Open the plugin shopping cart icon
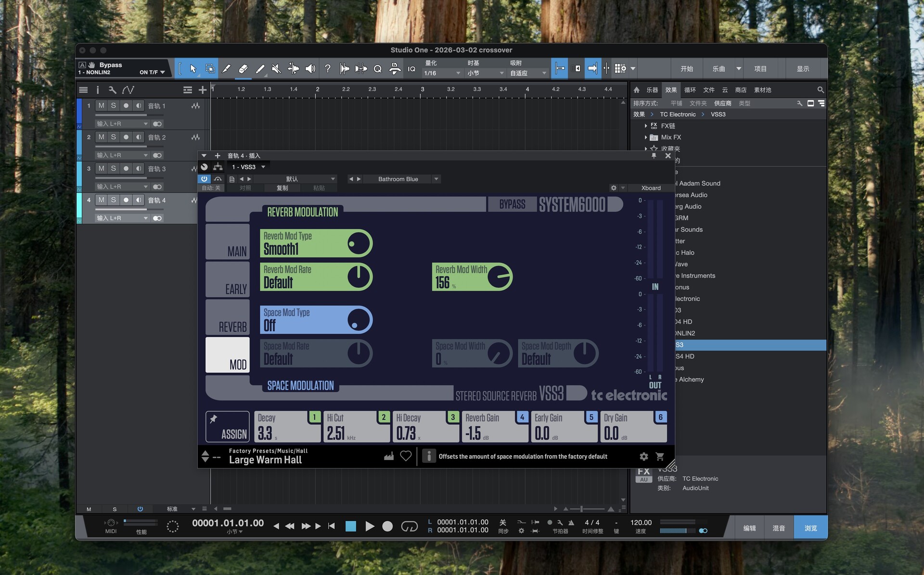Image resolution: width=924 pixels, height=575 pixels. (x=660, y=456)
